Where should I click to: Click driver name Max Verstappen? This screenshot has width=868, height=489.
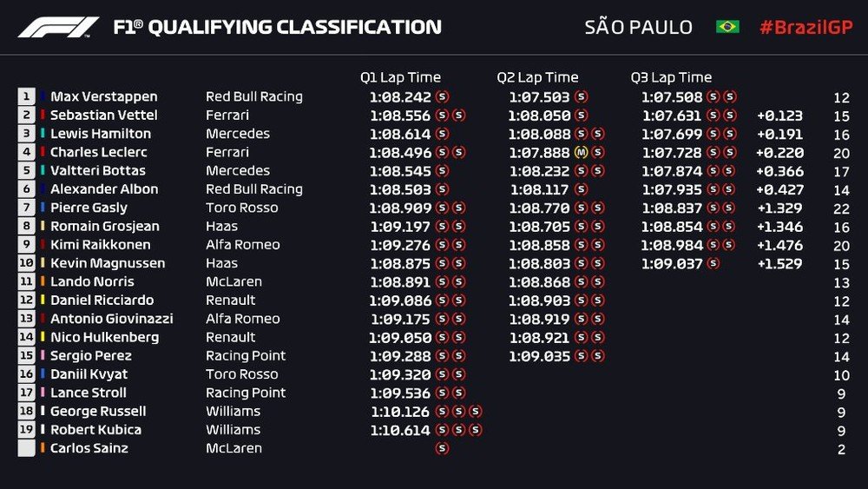click(x=103, y=97)
